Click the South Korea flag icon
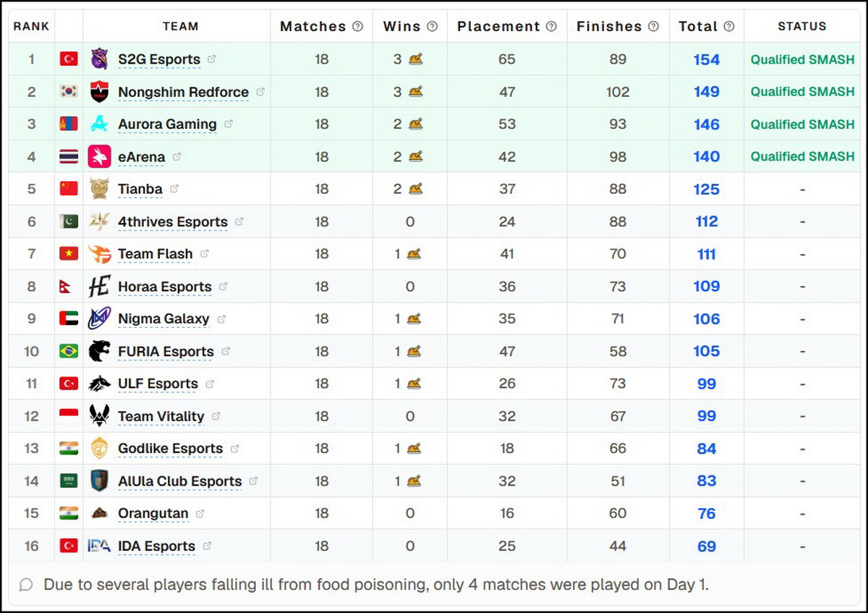 (69, 92)
